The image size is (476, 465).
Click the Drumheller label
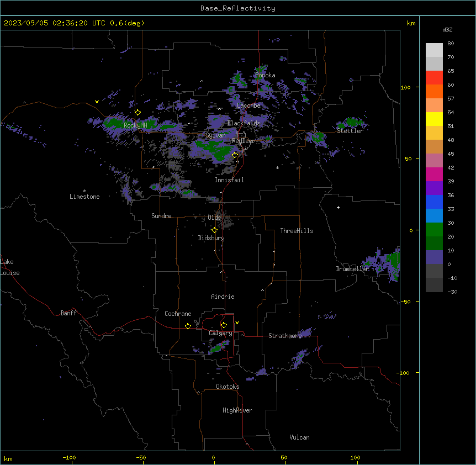click(352, 269)
